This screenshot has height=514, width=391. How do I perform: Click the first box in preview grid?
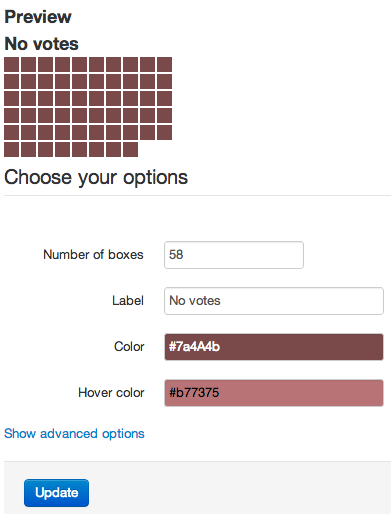[11, 64]
